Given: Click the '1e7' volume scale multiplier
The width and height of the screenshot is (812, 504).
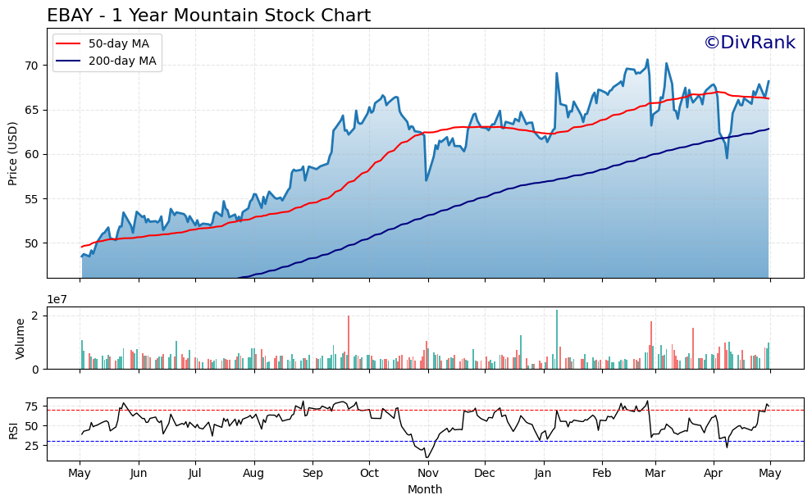Looking at the screenshot, I should click(57, 299).
